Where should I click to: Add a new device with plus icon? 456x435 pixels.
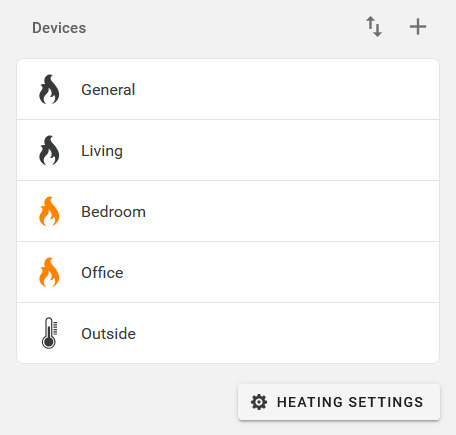pyautogui.click(x=418, y=27)
